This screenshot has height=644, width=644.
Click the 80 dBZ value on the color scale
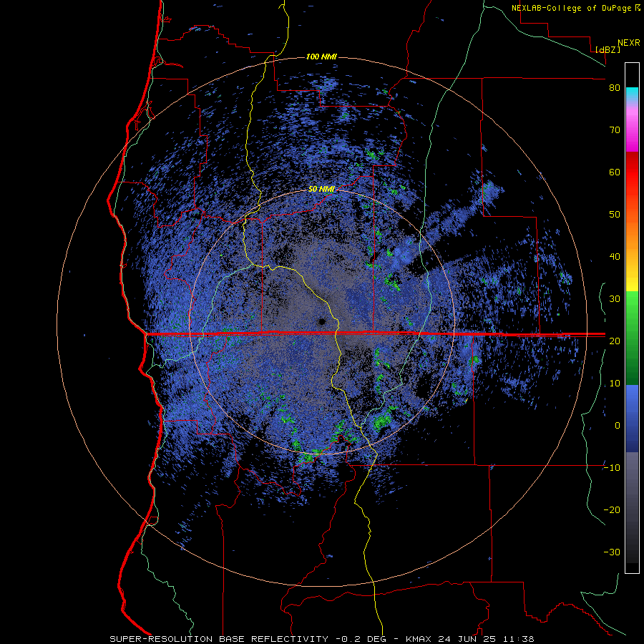pyautogui.click(x=615, y=87)
